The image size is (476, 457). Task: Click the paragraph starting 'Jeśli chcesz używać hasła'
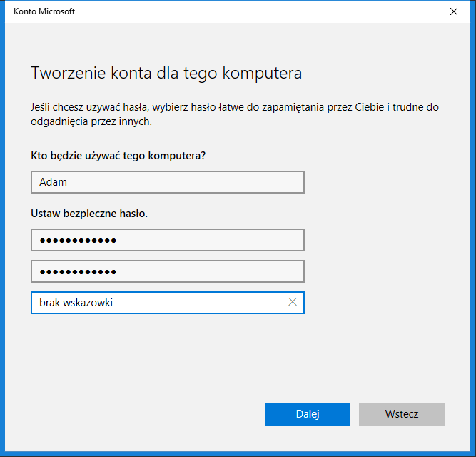(235, 114)
